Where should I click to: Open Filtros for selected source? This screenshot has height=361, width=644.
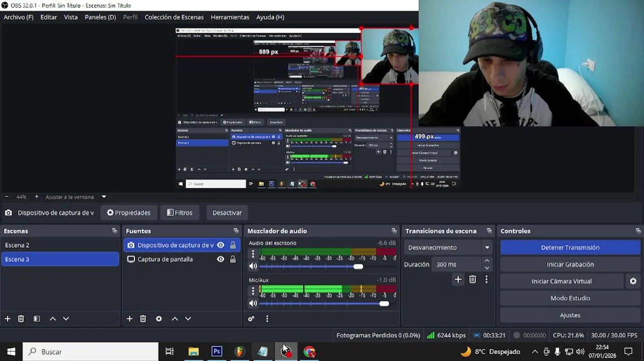coord(180,213)
